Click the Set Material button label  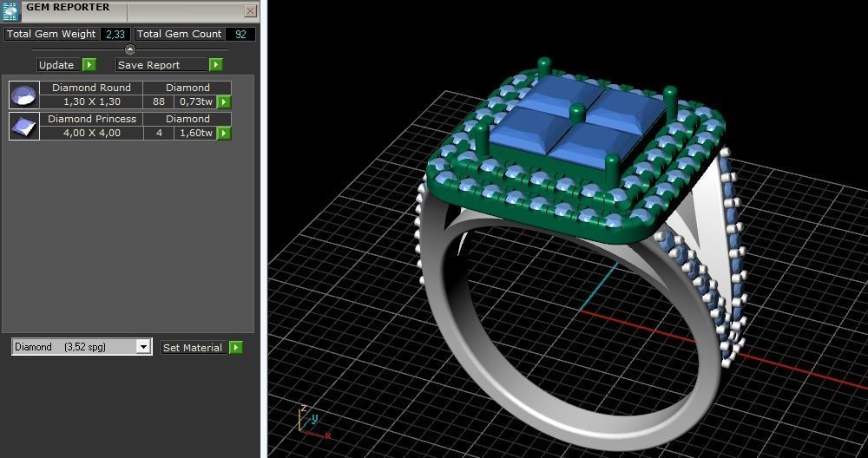click(194, 347)
